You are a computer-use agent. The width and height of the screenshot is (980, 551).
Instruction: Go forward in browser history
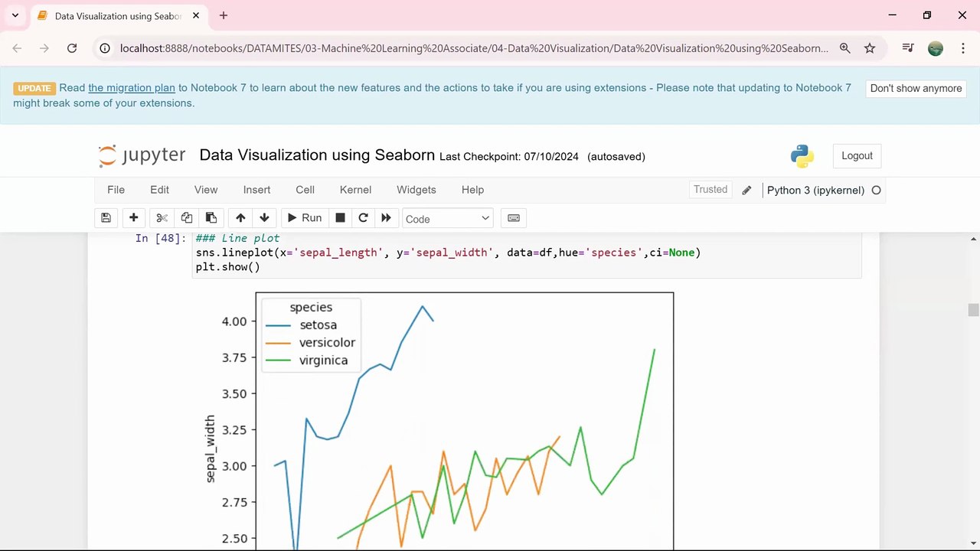[44, 48]
